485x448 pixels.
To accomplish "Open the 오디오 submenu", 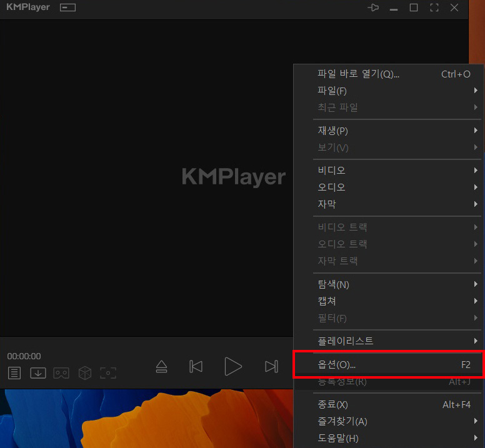I will (x=388, y=187).
